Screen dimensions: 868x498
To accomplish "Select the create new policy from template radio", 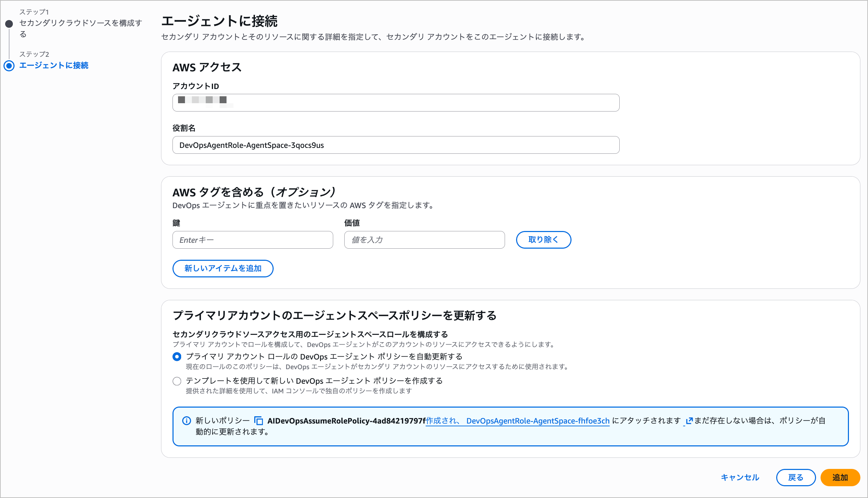I will click(x=177, y=381).
